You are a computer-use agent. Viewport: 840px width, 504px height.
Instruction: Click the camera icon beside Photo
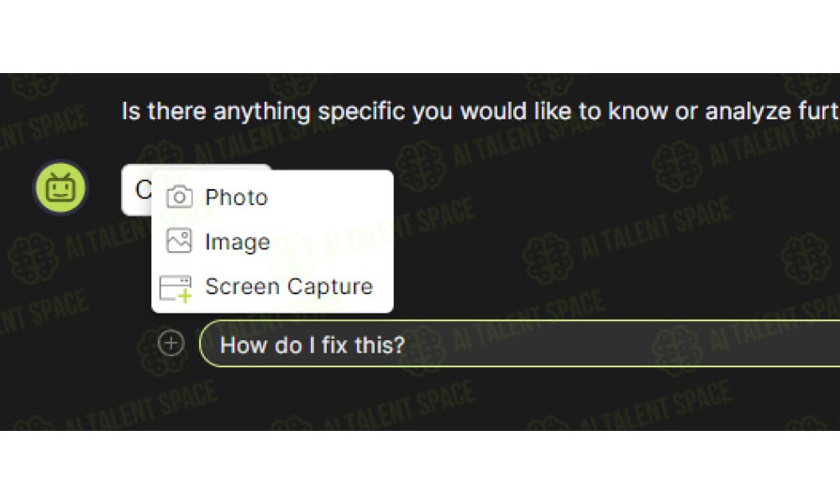point(180,197)
